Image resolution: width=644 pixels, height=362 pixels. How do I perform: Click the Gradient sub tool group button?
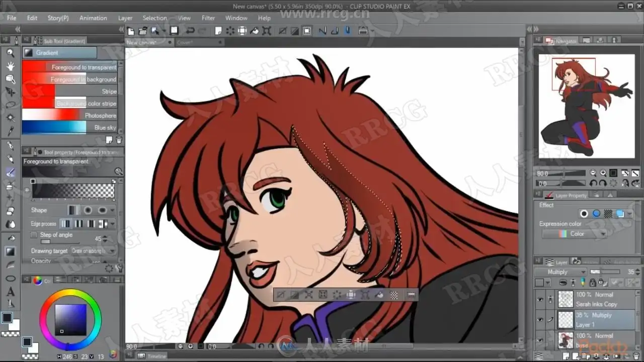60,53
